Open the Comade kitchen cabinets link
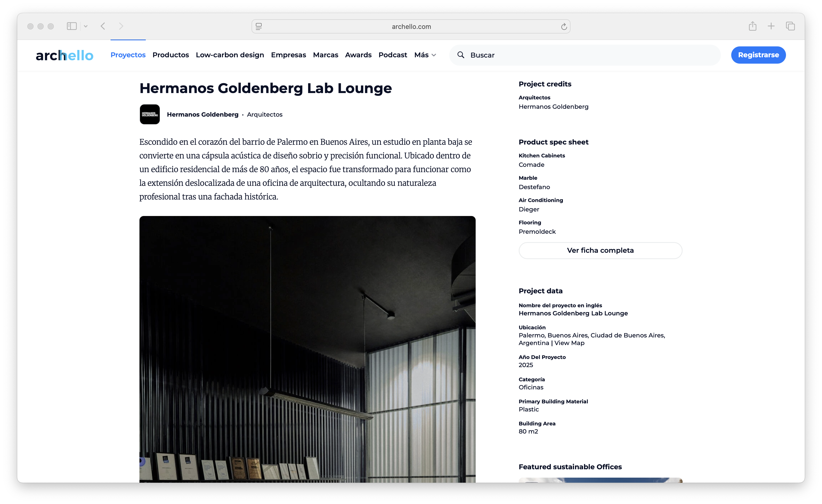The height and width of the screenshot is (504, 822). (531, 165)
